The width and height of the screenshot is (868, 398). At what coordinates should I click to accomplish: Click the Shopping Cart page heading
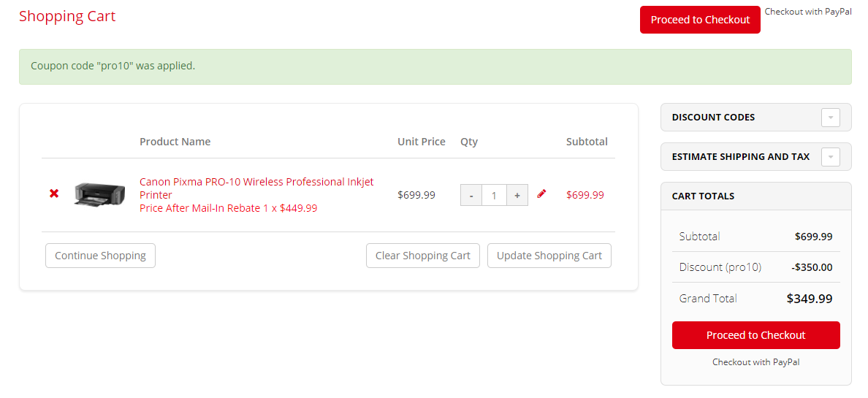point(67,17)
